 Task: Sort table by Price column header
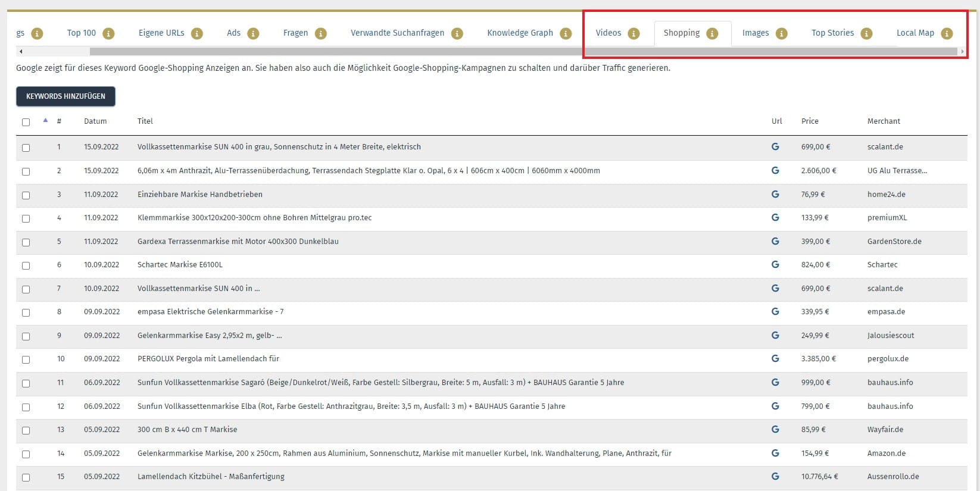pyautogui.click(x=810, y=121)
